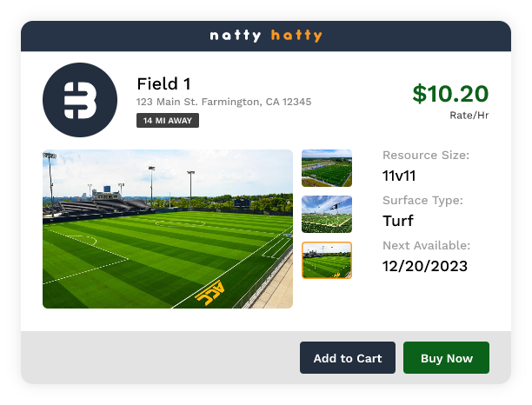Click the natty hatty brand logo
Image resolution: width=532 pixels, height=405 pixels.
(x=265, y=37)
